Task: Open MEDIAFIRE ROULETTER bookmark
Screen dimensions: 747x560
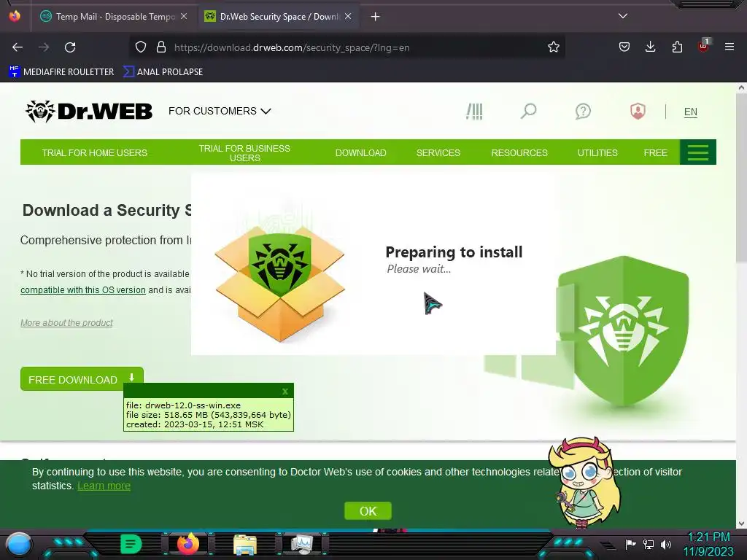Action: (62, 72)
